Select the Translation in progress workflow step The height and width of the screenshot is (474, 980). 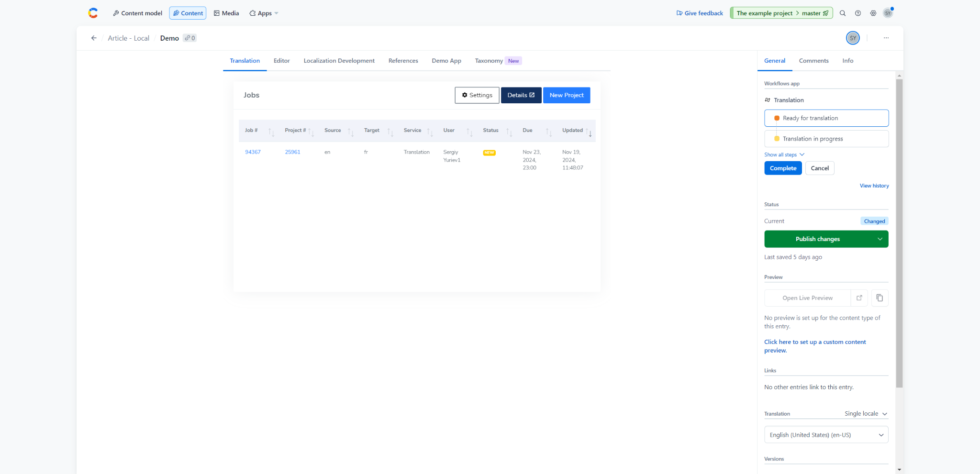pyautogui.click(x=826, y=139)
